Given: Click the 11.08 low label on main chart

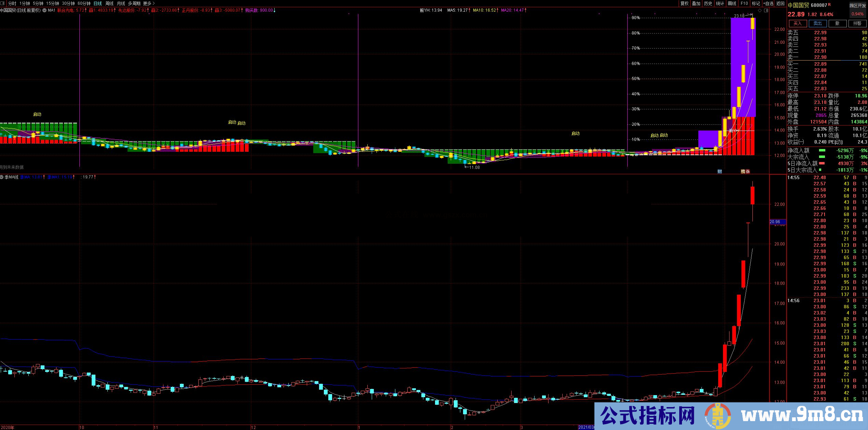Looking at the screenshot, I should click(474, 167).
